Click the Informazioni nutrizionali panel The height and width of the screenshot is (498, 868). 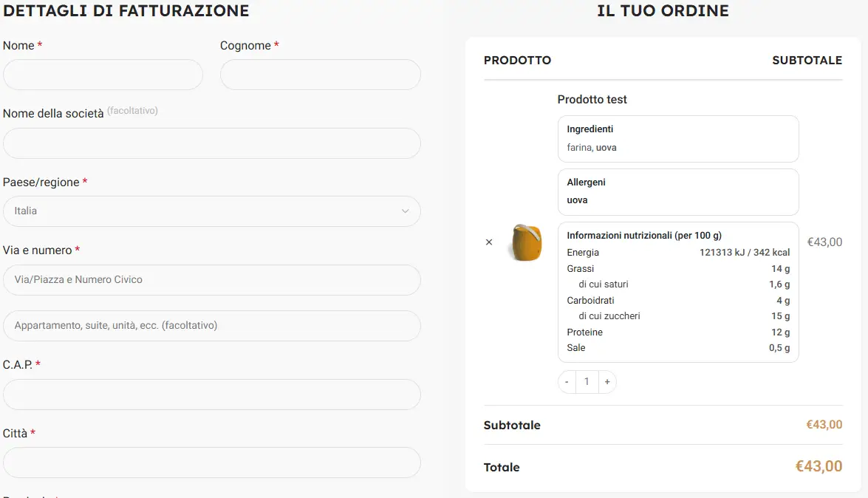pos(677,291)
